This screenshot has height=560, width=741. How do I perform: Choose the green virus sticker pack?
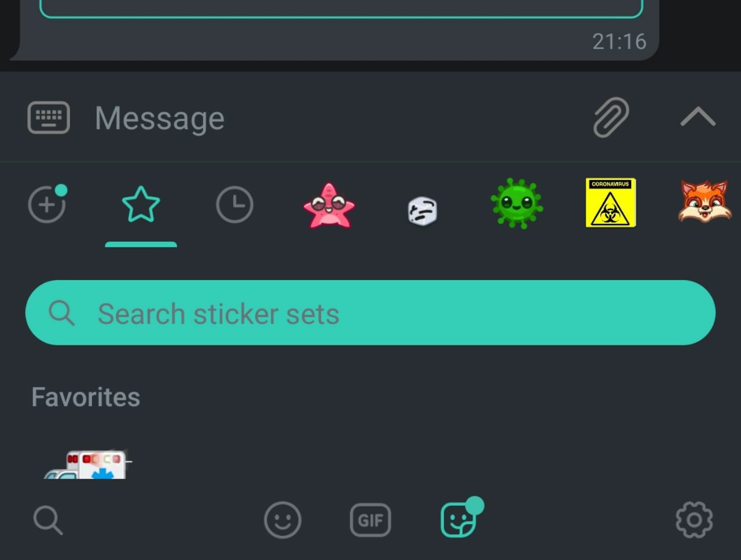[516, 203]
